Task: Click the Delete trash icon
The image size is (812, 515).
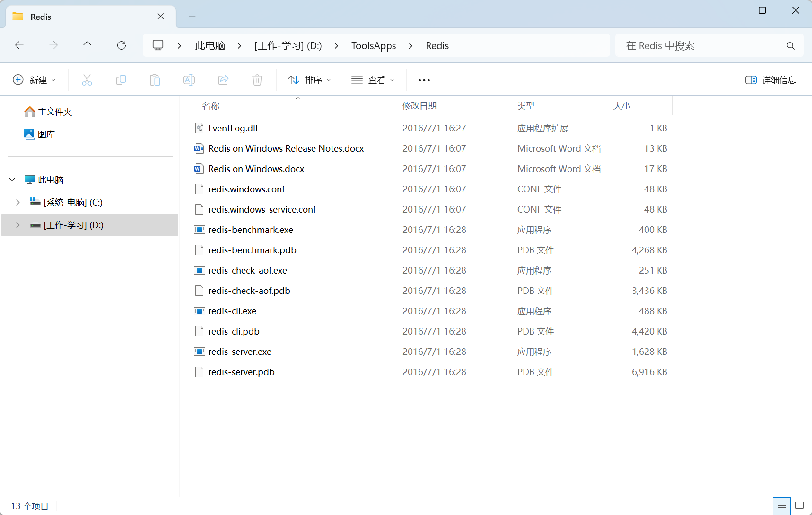Action: point(257,80)
